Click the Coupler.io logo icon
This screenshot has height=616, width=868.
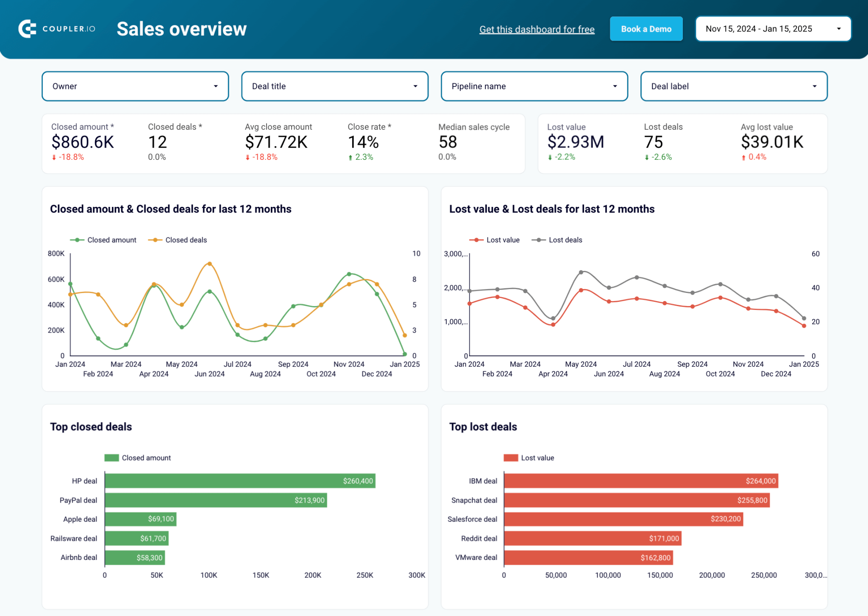(x=26, y=29)
